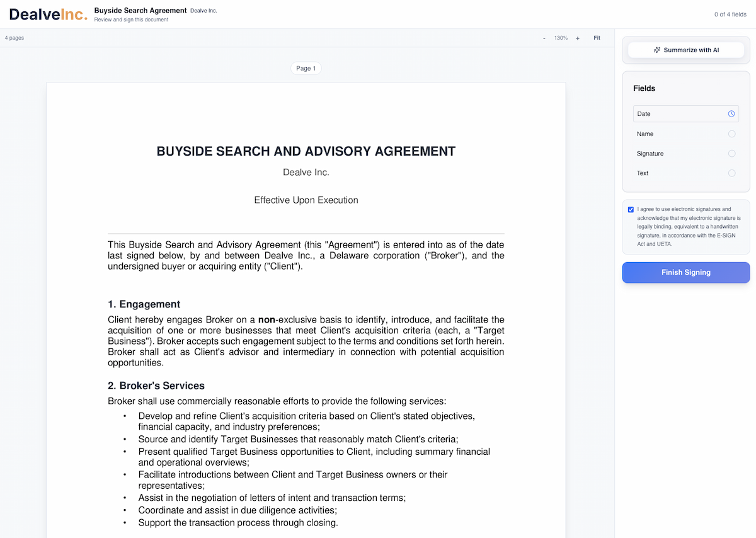Viewport: 756px width, 538px height.
Task: Select the Date field in Fields list
Action: [x=686, y=114]
